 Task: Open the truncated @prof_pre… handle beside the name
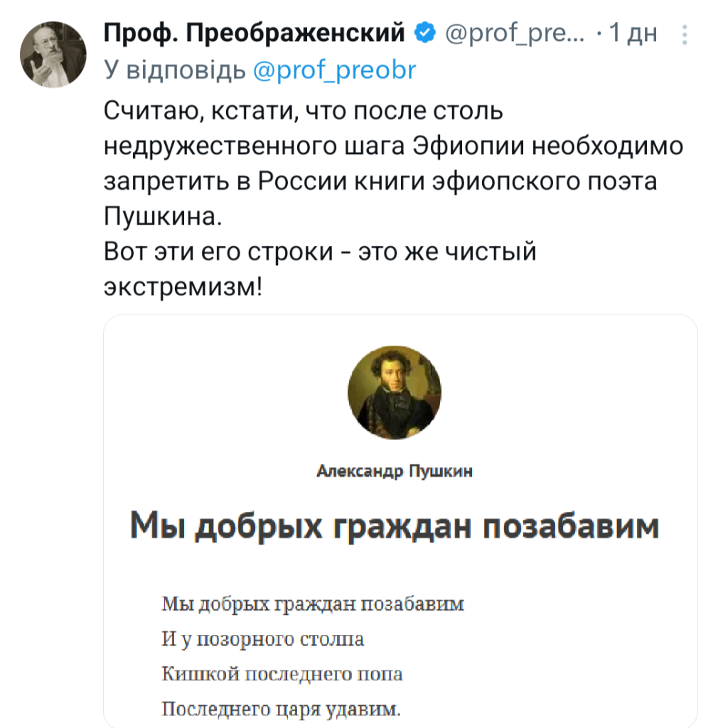515,33
